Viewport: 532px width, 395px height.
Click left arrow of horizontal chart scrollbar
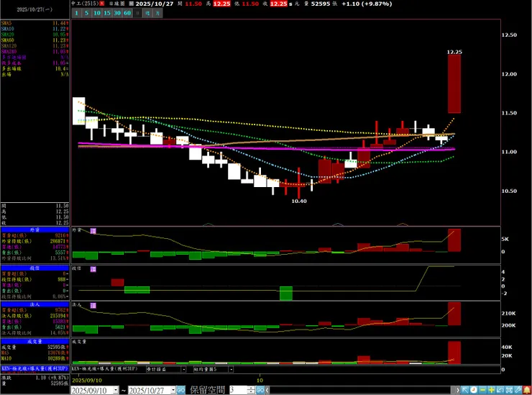(267, 390)
